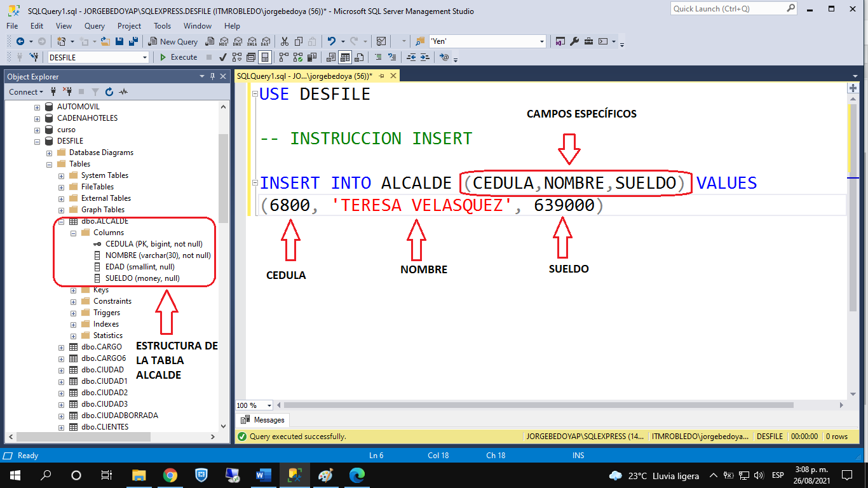Open the Query menu
868x488 pixels.
tap(95, 26)
